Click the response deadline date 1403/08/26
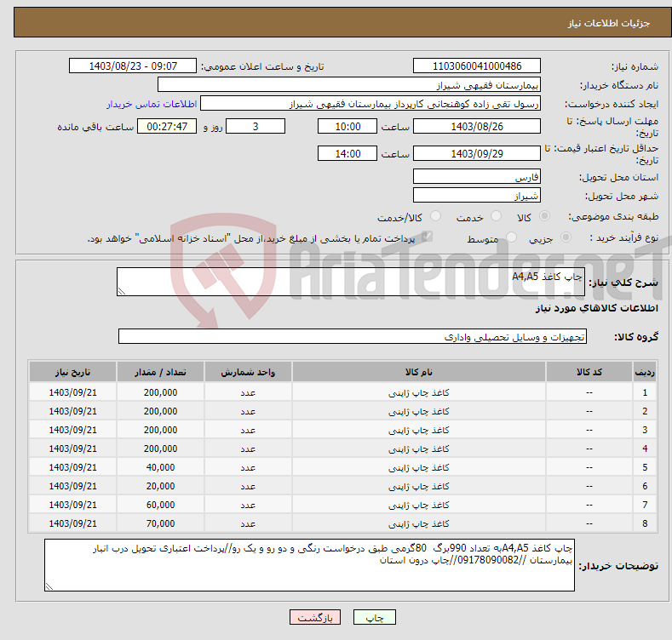 477,126
